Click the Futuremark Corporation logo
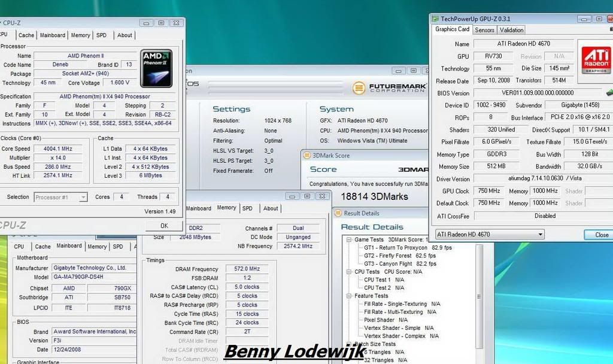The width and height of the screenshot is (613, 364). [x=389, y=87]
